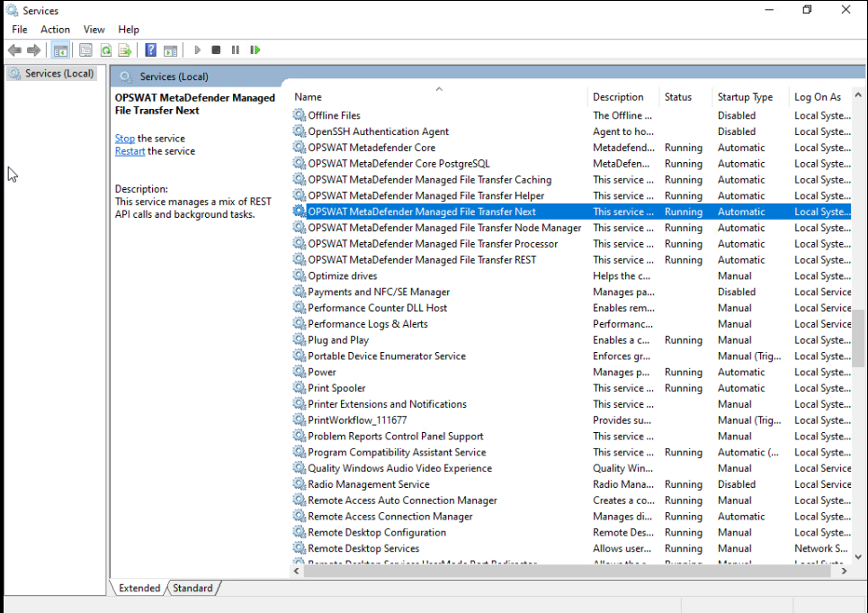
Task: Click gear icon beside PrintWorkflow_111677
Action: (300, 419)
